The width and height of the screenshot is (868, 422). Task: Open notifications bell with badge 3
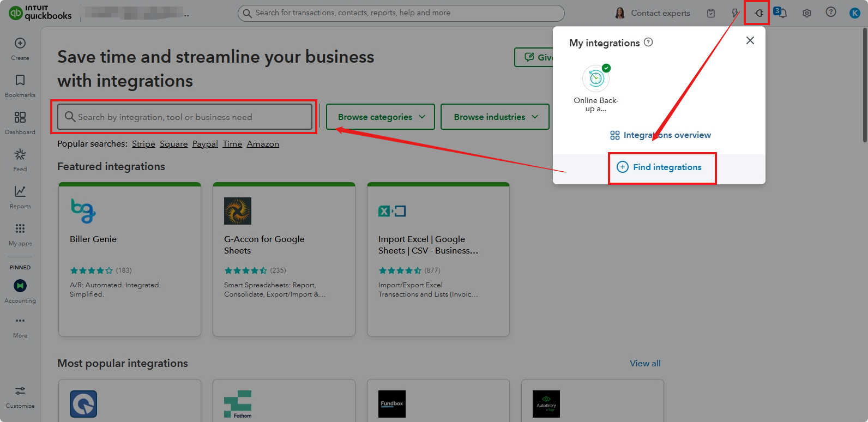[x=782, y=13]
